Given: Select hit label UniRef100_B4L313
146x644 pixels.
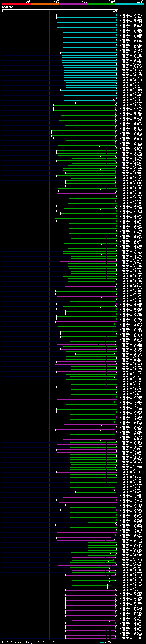Looking at the screenshot, I should (131, 605).
